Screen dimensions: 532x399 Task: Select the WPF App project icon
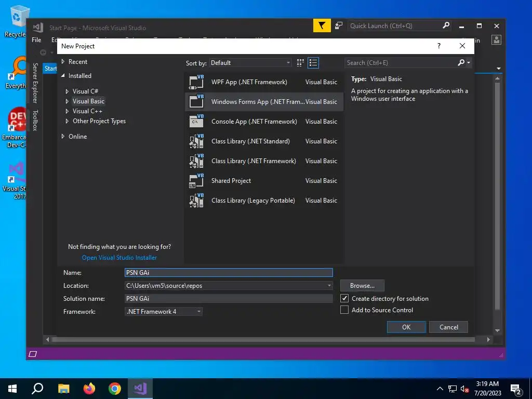click(x=196, y=82)
